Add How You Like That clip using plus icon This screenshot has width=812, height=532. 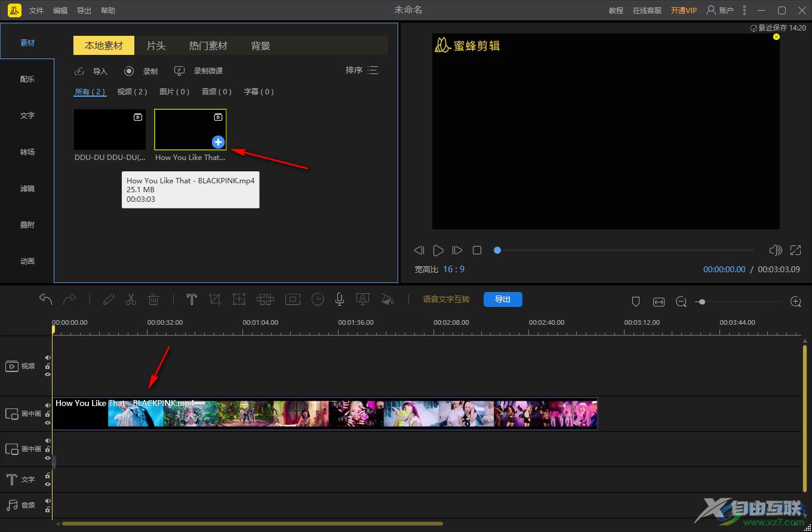point(218,142)
